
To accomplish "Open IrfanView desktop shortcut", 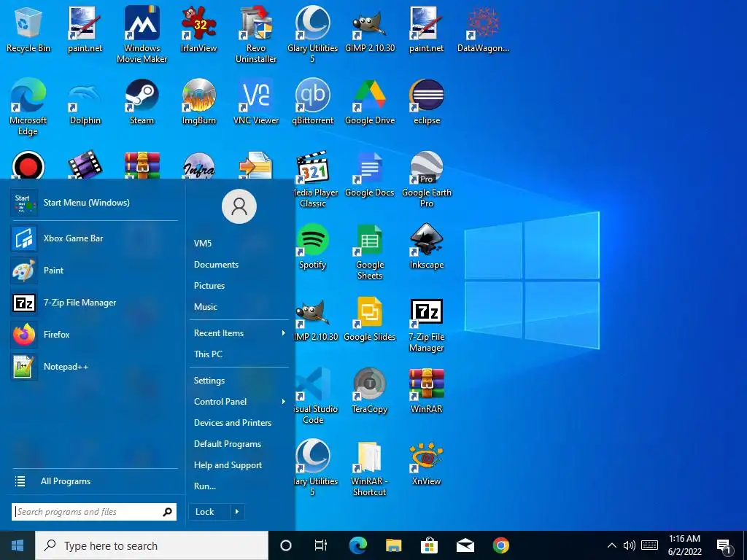I will (x=198, y=29).
